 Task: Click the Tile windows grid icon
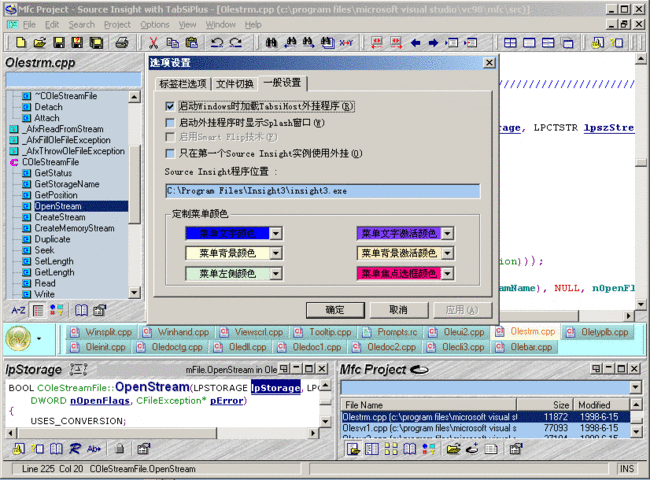point(510,42)
